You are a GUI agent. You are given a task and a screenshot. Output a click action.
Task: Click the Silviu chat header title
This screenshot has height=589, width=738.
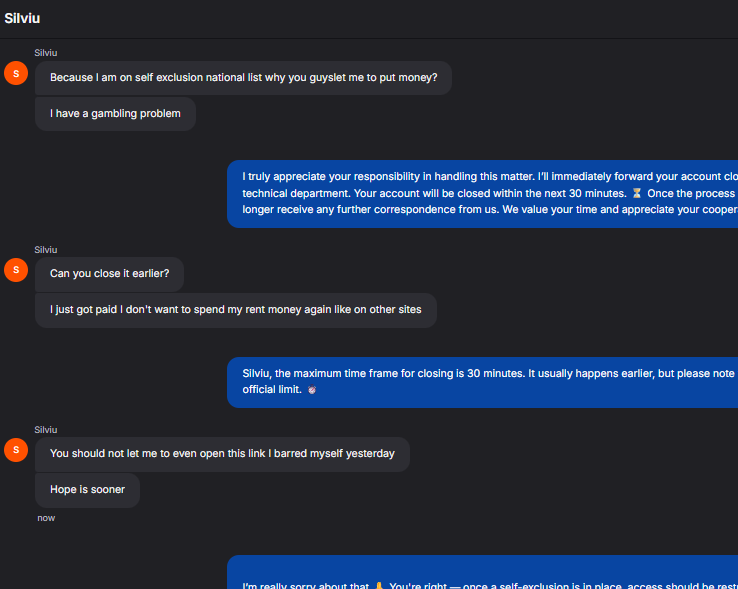pyautogui.click(x=22, y=18)
